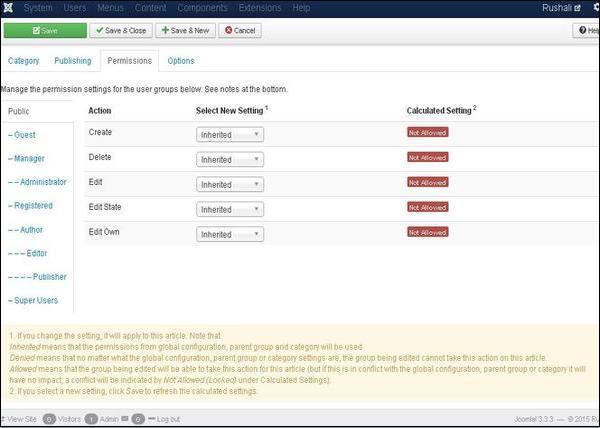
Task: Click the Admin count badge
Action: coord(91,420)
